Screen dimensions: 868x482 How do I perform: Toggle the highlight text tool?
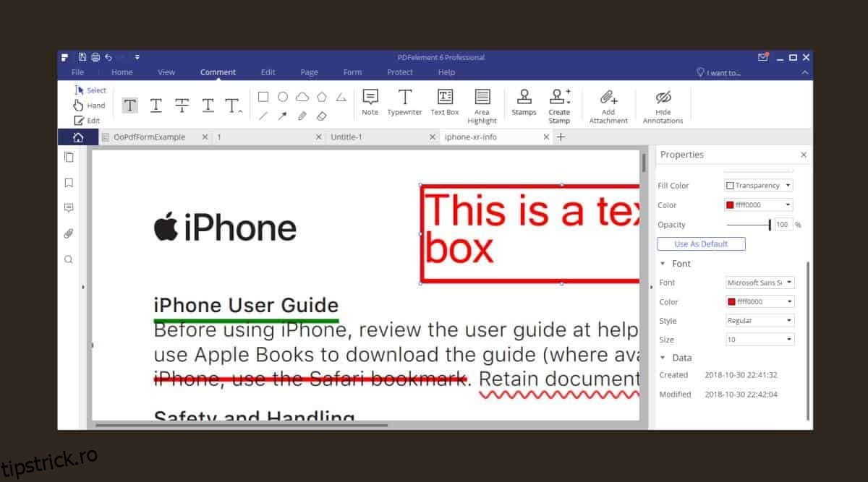coord(129,106)
